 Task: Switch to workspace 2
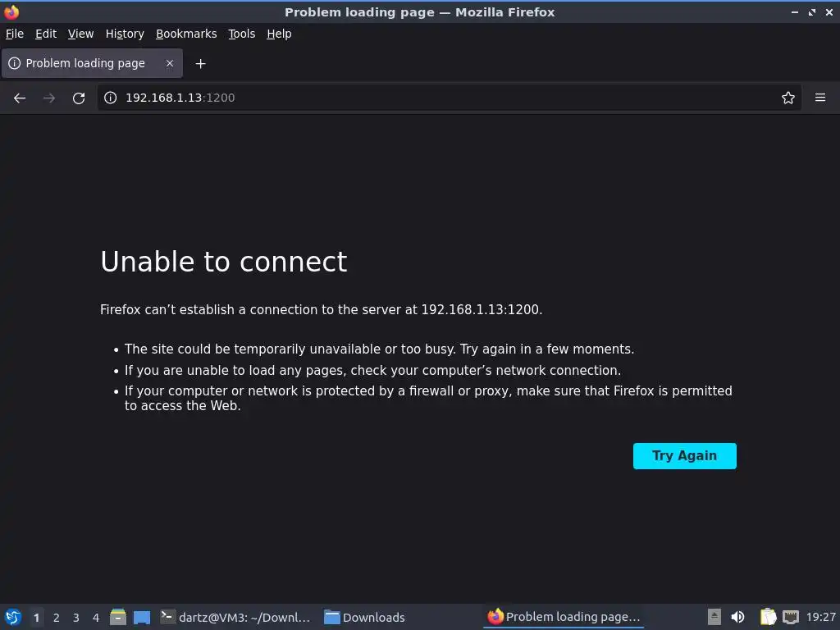click(x=57, y=617)
